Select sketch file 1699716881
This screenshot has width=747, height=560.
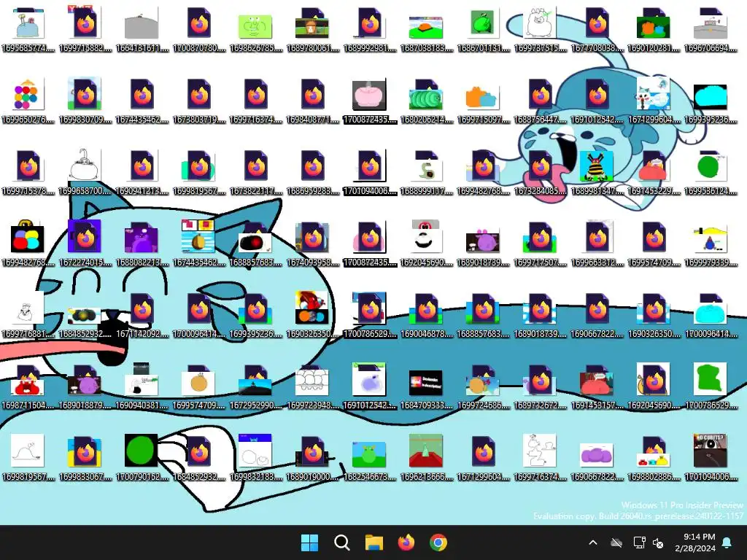click(x=28, y=315)
